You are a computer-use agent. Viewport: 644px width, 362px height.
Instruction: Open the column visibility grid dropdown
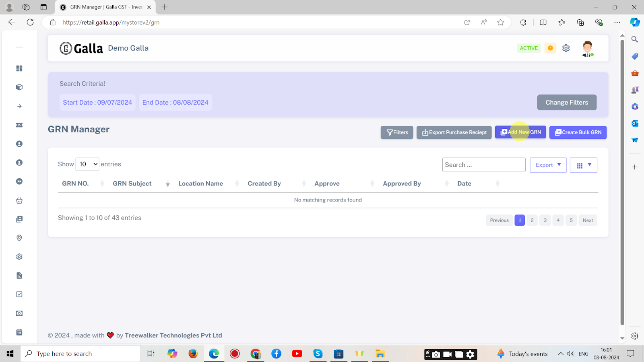point(584,165)
